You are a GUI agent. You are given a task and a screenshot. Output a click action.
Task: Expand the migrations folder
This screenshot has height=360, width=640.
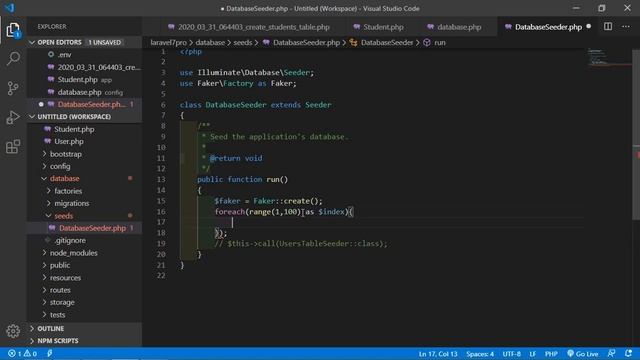tap(71, 203)
